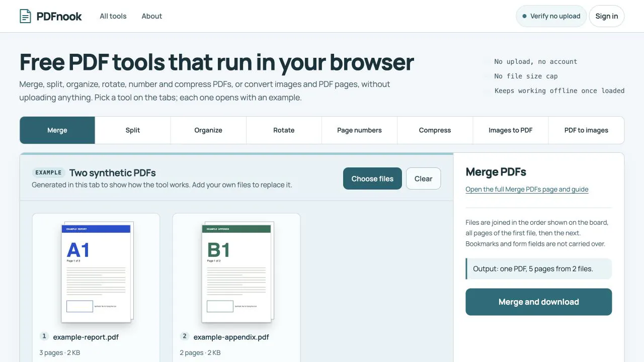Image resolution: width=644 pixels, height=362 pixels.
Task: Click the "2 pages · 2 KB" text
Action: pyautogui.click(x=200, y=352)
